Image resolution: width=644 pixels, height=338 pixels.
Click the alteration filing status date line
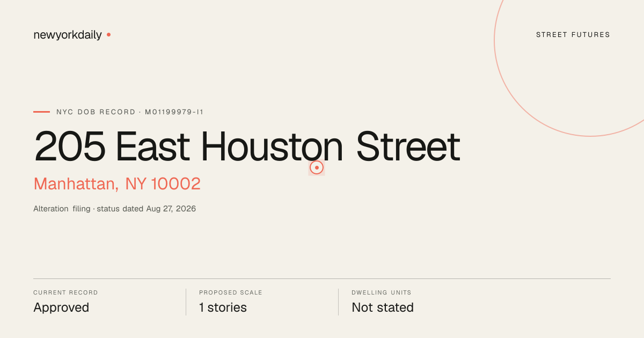pyautogui.click(x=115, y=209)
